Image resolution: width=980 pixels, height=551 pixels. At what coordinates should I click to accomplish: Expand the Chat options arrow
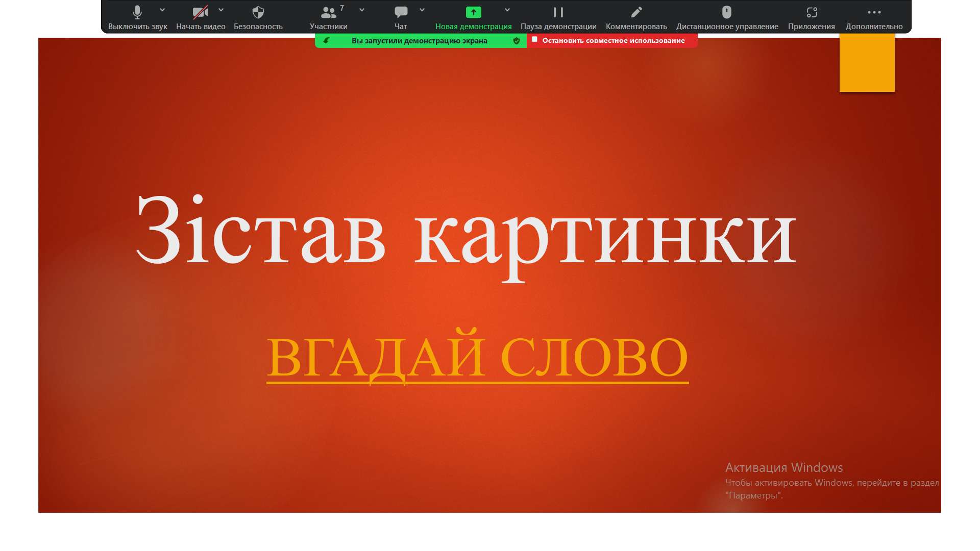point(422,10)
